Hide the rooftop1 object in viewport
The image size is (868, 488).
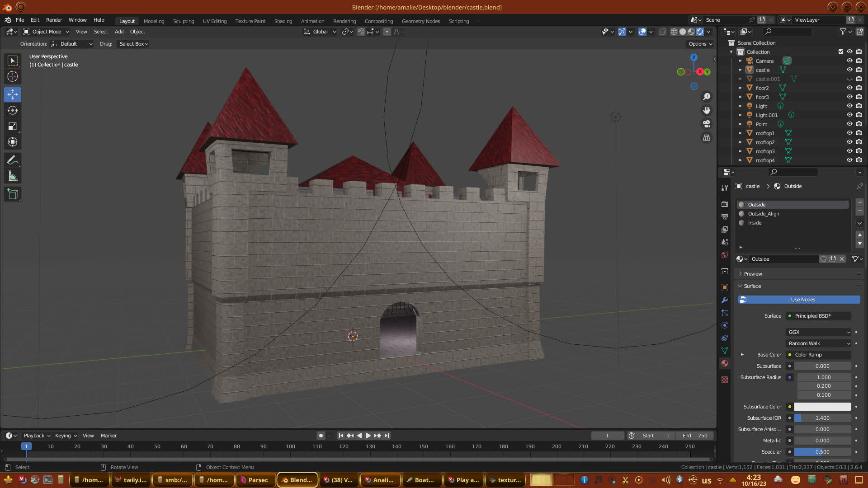pyautogui.click(x=849, y=133)
